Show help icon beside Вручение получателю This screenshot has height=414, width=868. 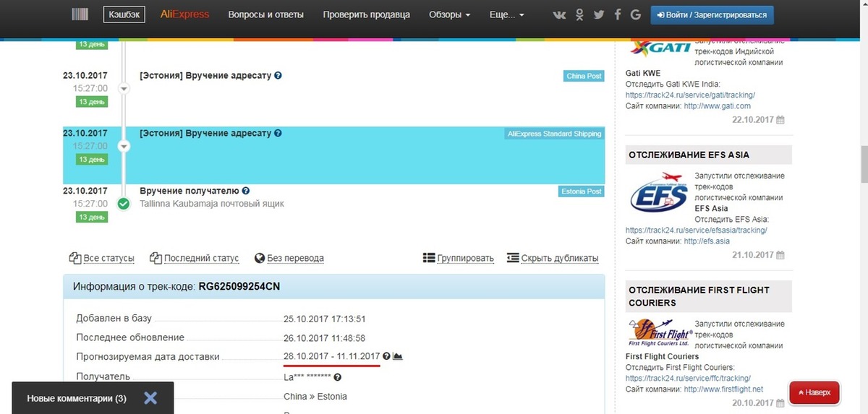[246, 191]
